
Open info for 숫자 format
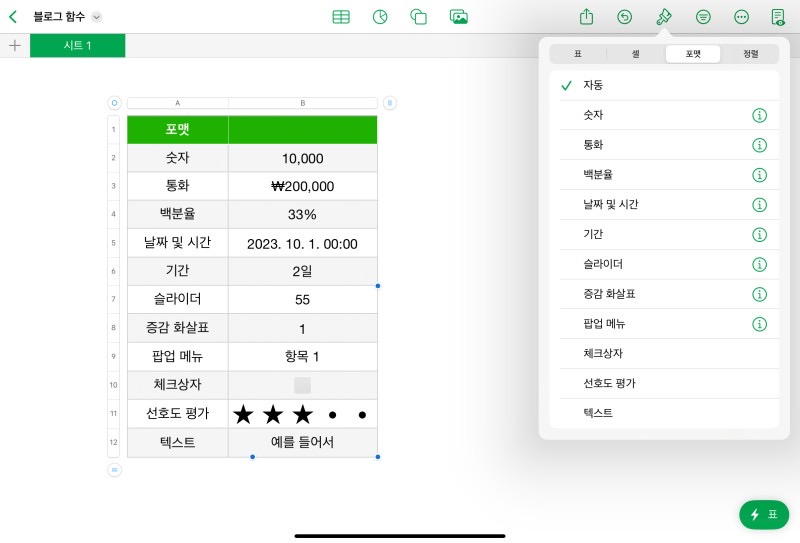[759, 115]
